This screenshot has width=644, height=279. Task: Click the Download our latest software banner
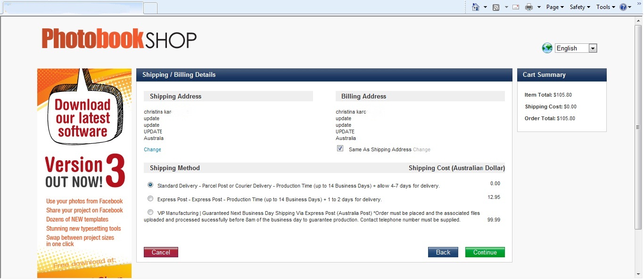84,173
